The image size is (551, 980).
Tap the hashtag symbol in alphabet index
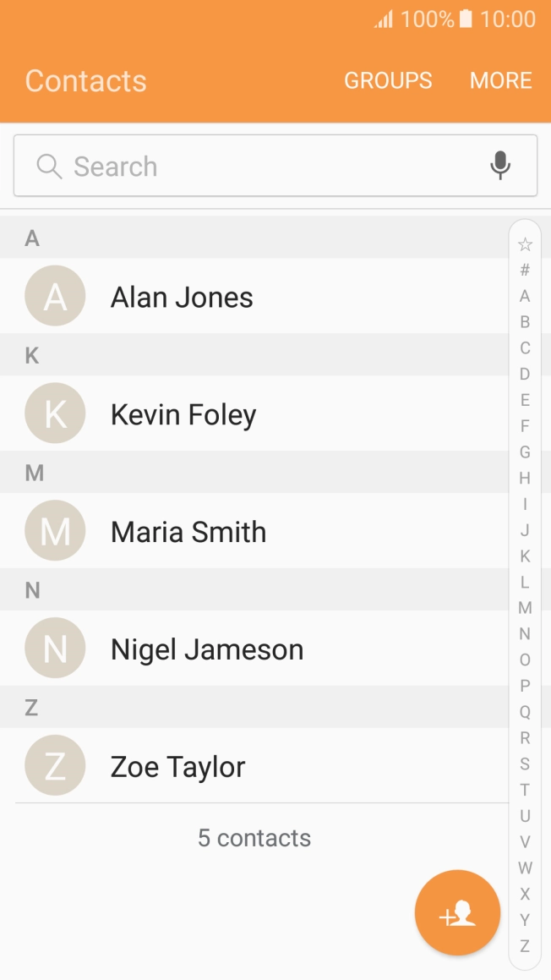525,270
